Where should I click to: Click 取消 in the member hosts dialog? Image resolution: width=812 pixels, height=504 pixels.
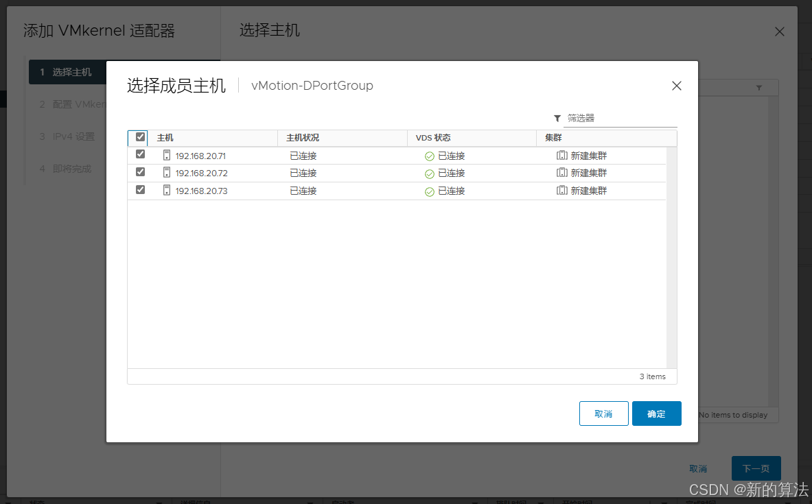604,413
